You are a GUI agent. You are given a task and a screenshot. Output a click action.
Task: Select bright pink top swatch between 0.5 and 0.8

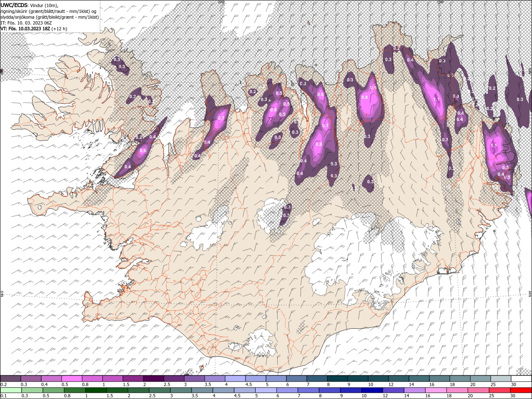point(72,378)
